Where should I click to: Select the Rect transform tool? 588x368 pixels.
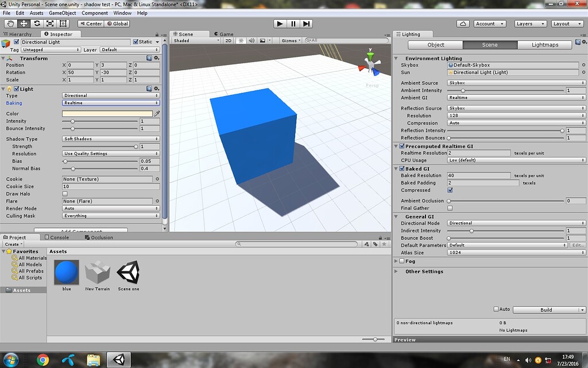coord(62,24)
